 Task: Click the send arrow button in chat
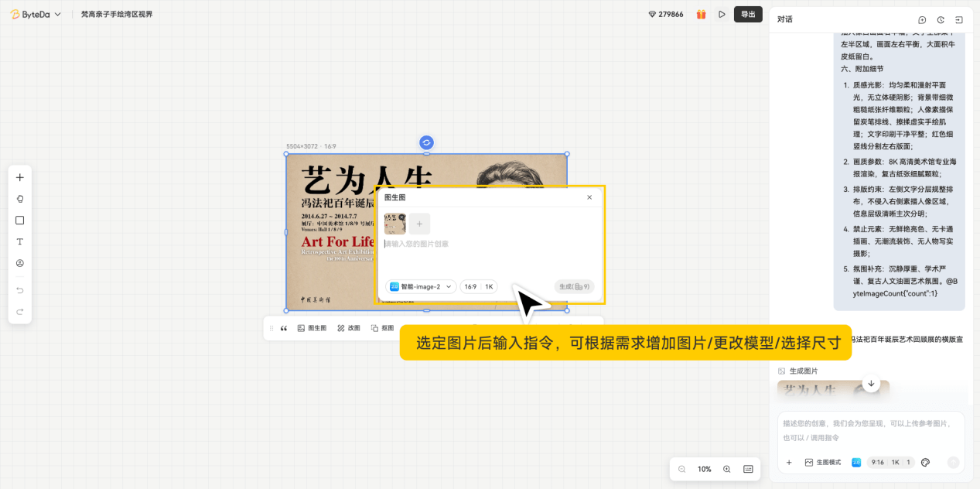tap(953, 462)
